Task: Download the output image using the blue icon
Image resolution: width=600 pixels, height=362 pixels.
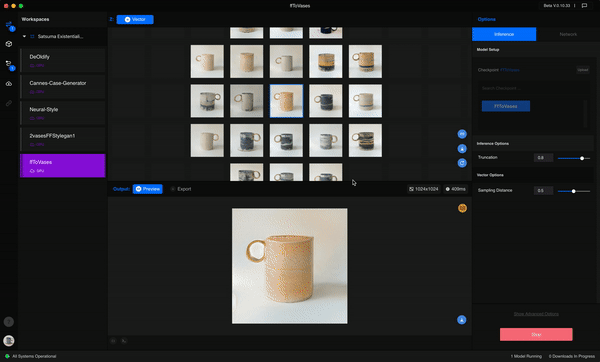Action: (461, 320)
